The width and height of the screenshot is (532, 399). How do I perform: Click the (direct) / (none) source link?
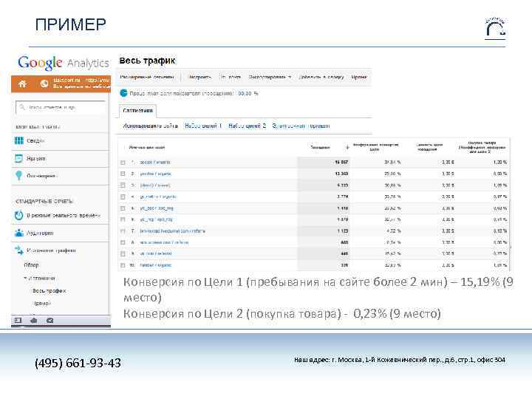(155, 185)
